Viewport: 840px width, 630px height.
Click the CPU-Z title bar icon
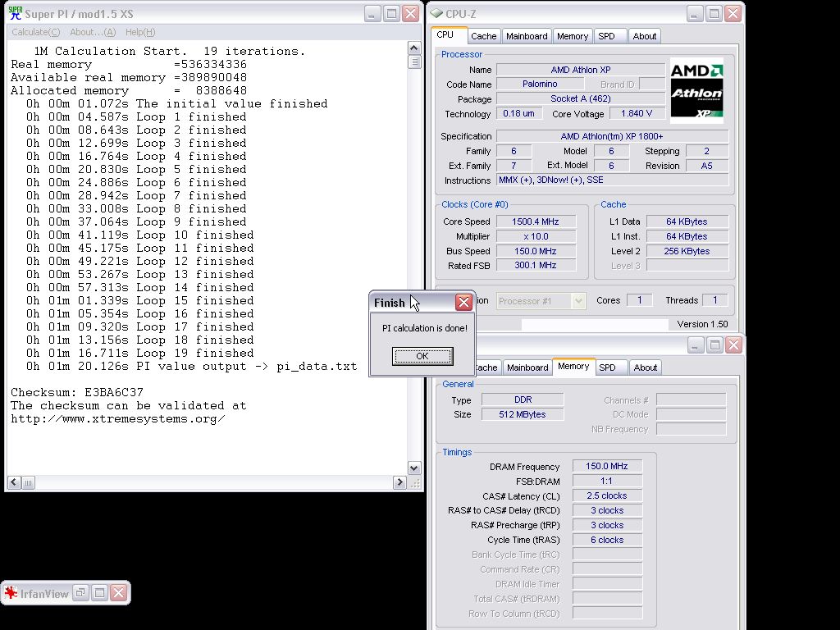pyautogui.click(x=436, y=13)
